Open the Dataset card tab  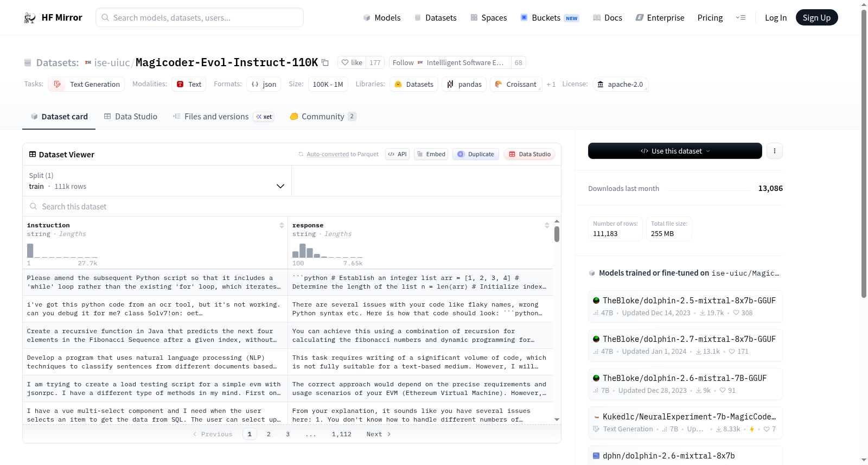[59, 117]
